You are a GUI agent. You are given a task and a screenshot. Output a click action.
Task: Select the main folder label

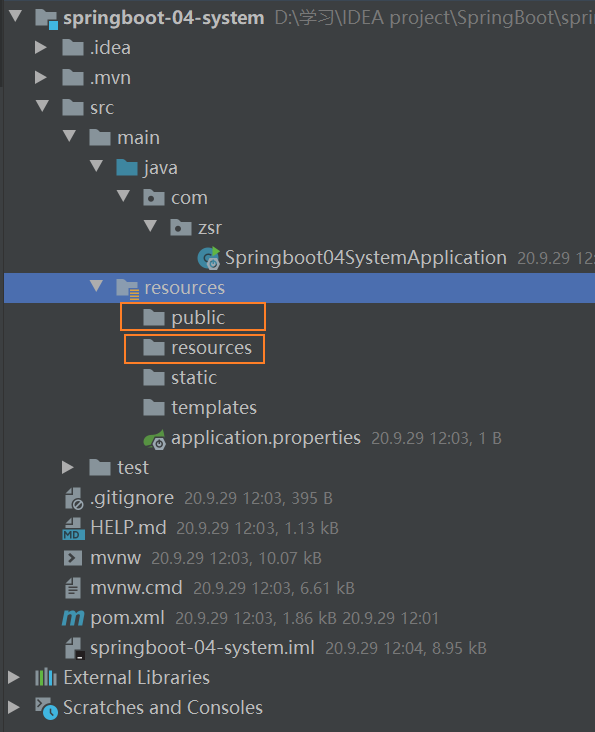[x=138, y=138]
